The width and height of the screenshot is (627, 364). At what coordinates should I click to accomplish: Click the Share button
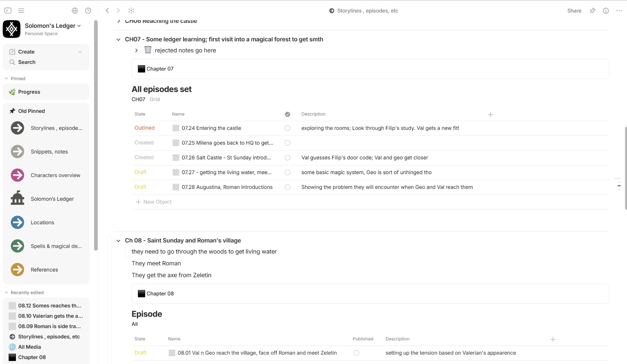click(574, 11)
